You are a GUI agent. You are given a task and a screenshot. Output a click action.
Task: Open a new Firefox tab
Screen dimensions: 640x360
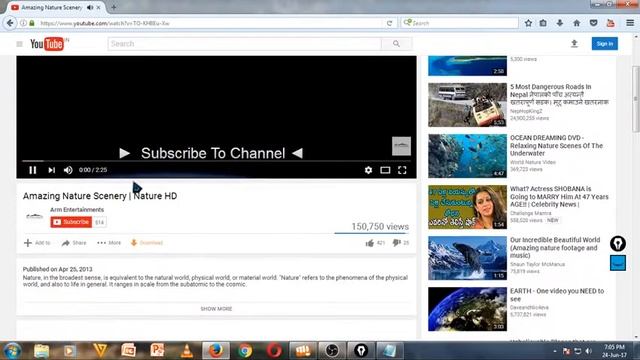(x=113, y=7)
